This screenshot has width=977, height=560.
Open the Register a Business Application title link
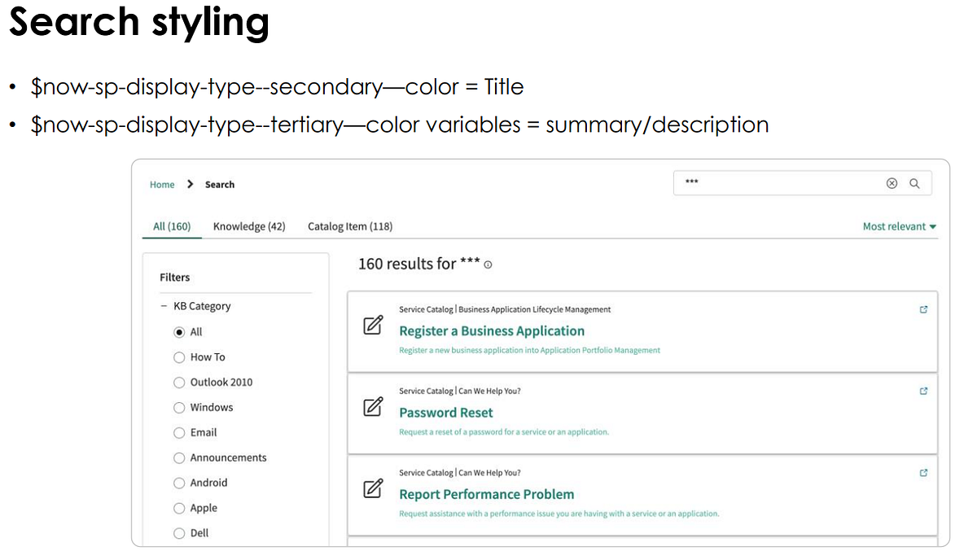pos(492,331)
